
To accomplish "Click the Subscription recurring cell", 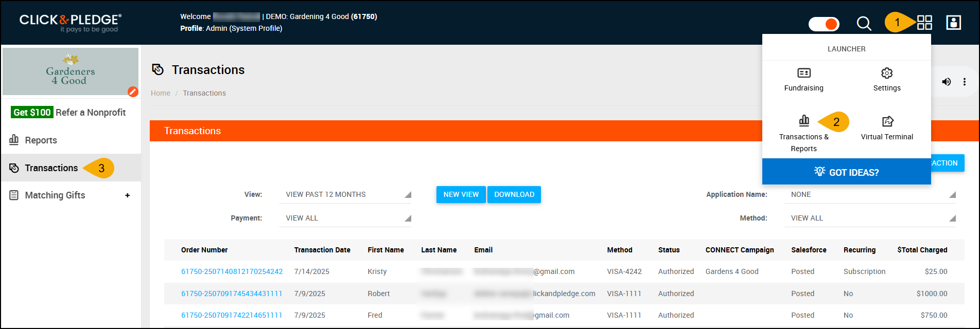I will click(x=865, y=271).
